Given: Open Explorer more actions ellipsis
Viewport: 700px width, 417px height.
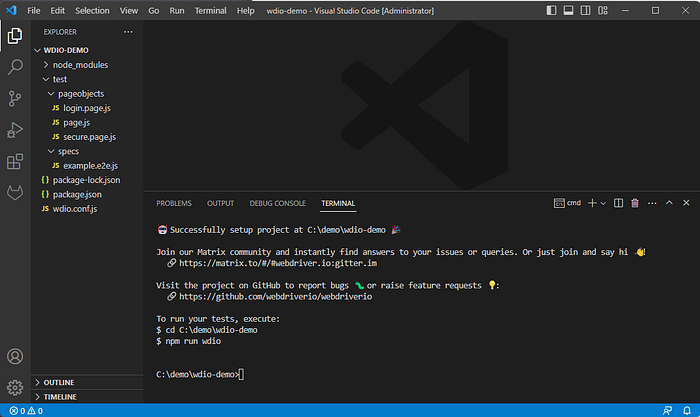Looking at the screenshot, I should [x=128, y=32].
